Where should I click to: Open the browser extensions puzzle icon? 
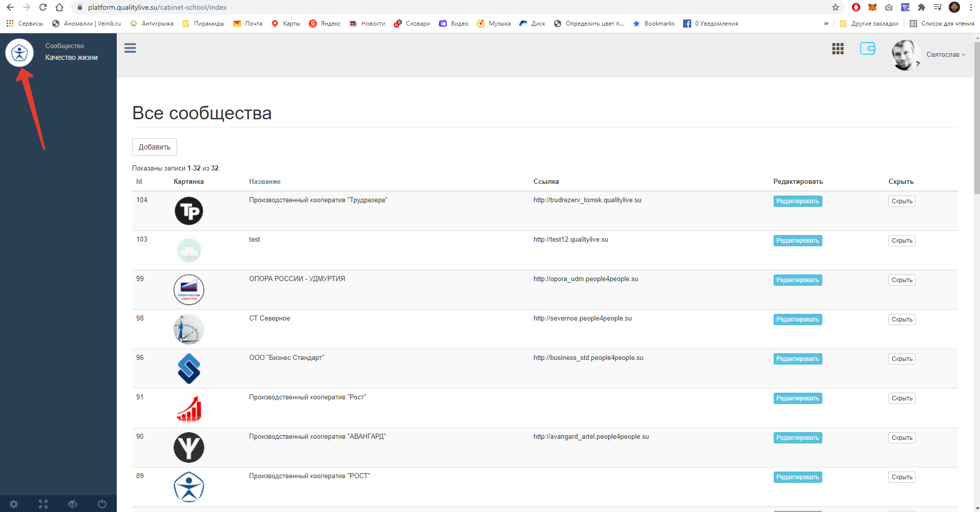coord(922,7)
